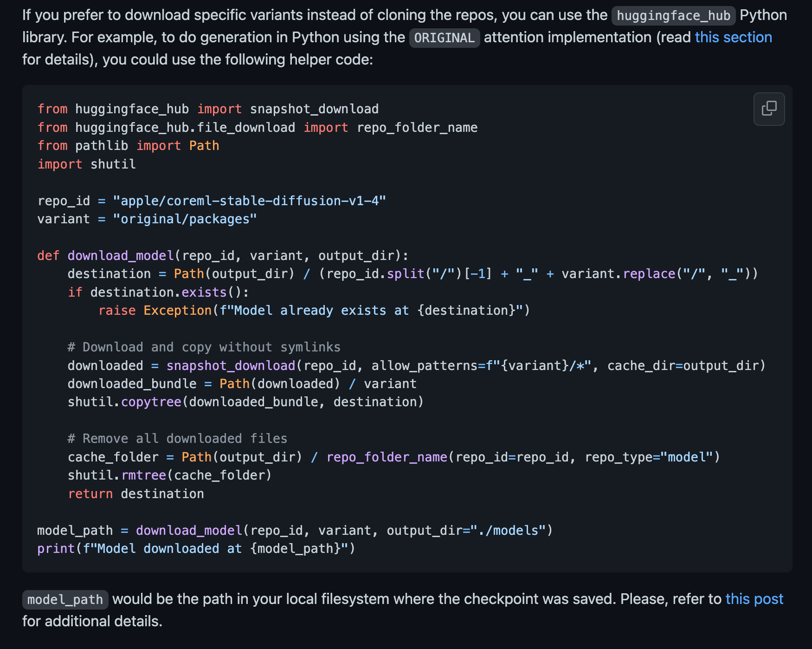Screen dimensions: 812x649
Task: Click the shutil.rmtree(cache_folder) line
Action: (x=170, y=475)
